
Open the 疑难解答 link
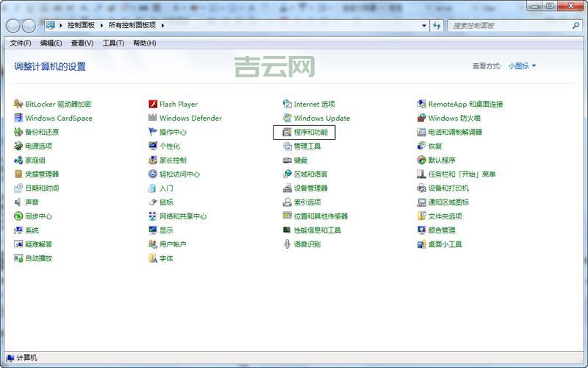(x=38, y=244)
